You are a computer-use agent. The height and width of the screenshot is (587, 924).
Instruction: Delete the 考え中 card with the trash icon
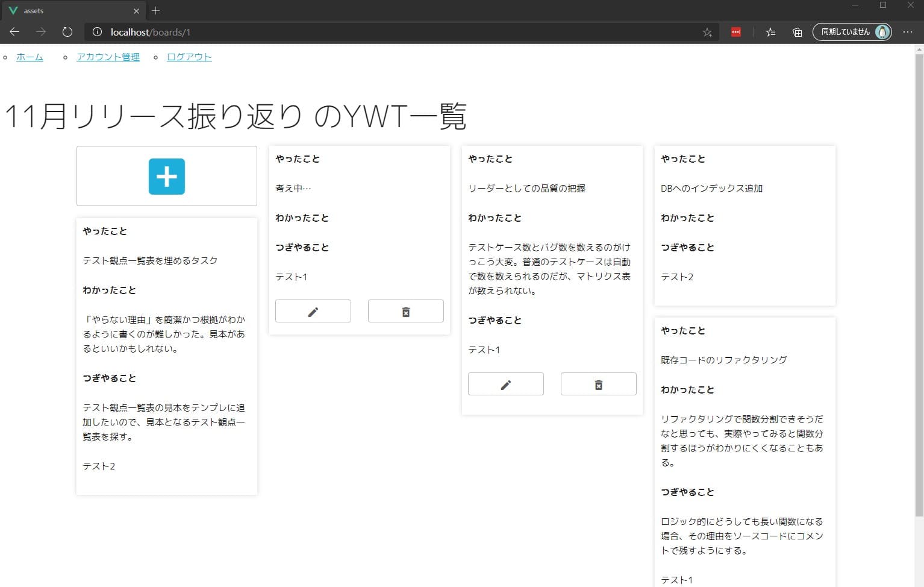click(405, 311)
